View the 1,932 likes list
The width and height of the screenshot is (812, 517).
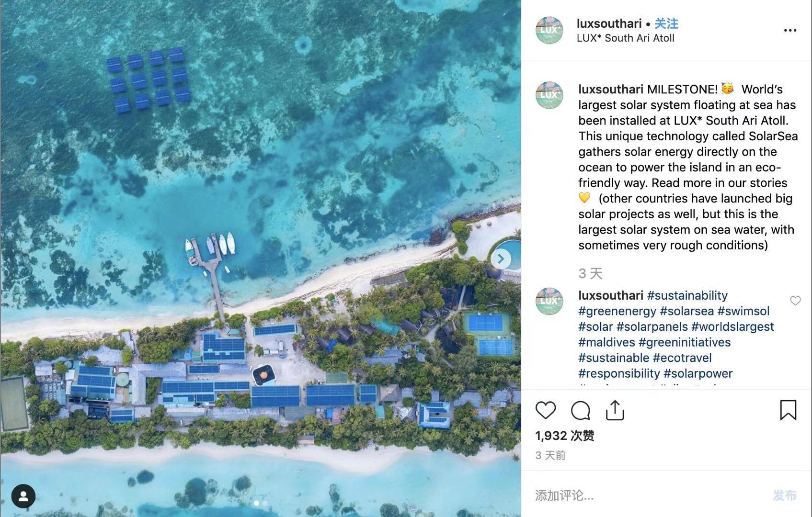click(565, 436)
